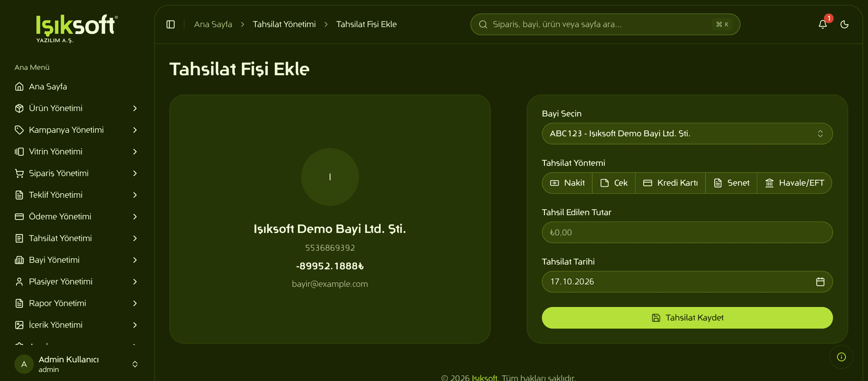Expand Teklif Yönetimi chevron
The image size is (868, 381).
click(x=135, y=195)
